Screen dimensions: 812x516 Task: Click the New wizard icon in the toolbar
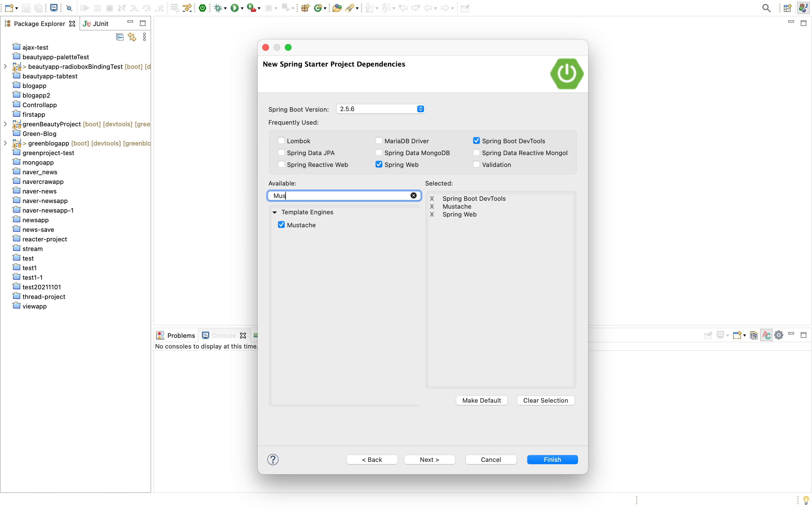tap(9, 8)
